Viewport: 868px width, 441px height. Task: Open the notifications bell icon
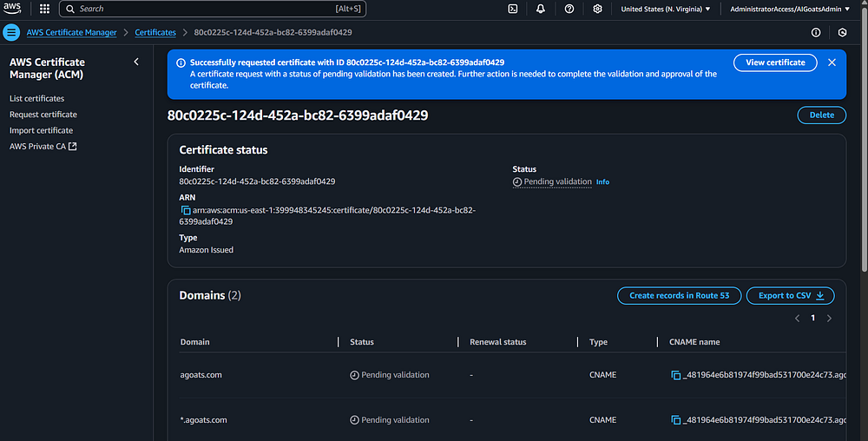[x=541, y=9]
